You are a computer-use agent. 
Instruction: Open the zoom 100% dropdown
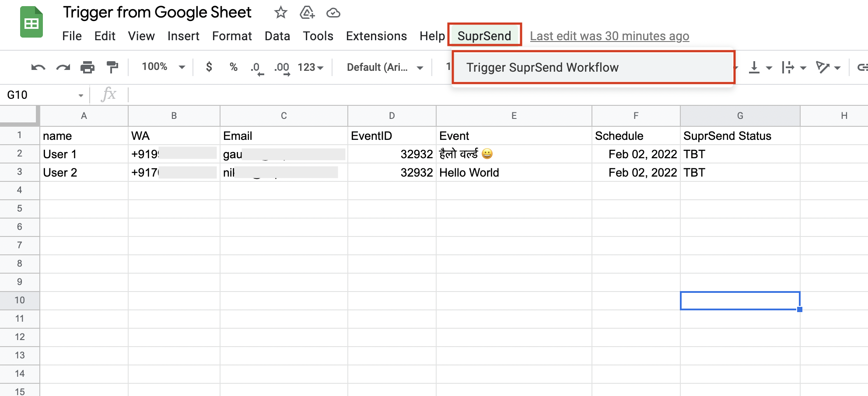point(163,67)
